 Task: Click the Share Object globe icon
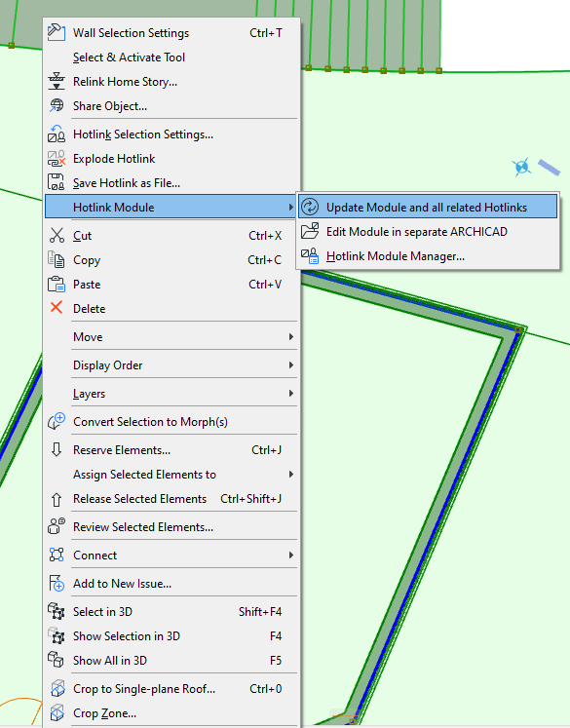pos(57,106)
